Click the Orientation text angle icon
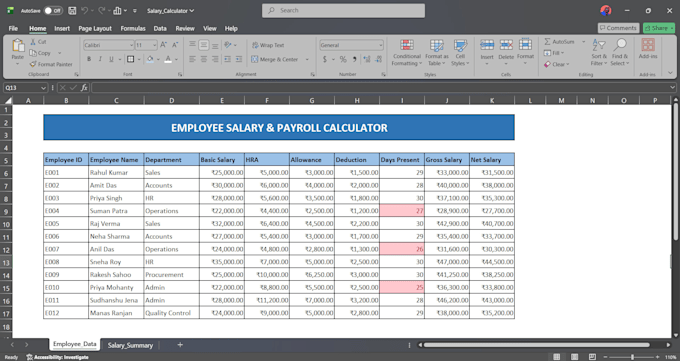The image size is (680, 361). [x=228, y=45]
